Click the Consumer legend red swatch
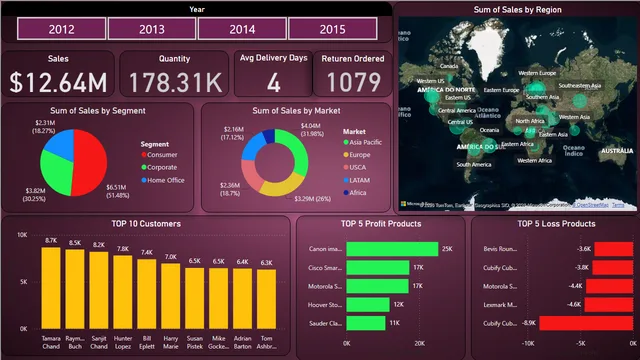 click(x=144, y=155)
